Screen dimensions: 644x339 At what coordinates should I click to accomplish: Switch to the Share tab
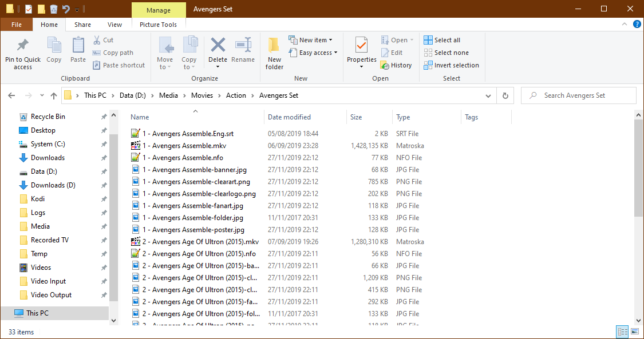coord(82,25)
